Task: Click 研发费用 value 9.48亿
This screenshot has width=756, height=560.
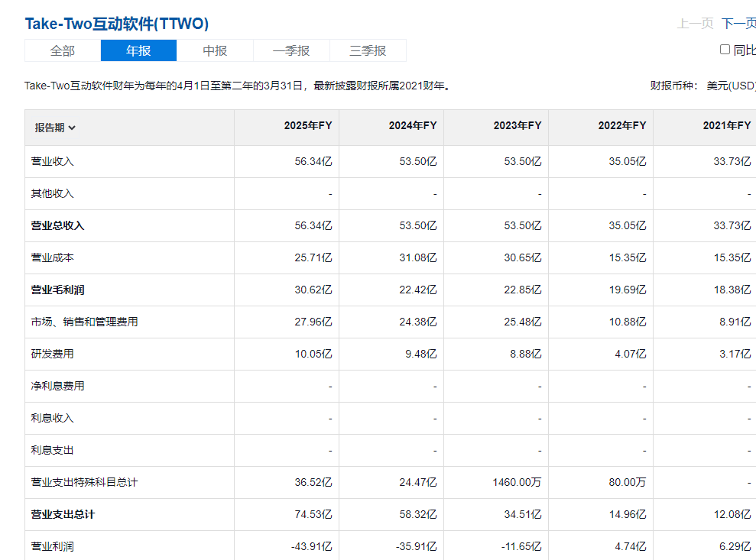Action: (421, 354)
